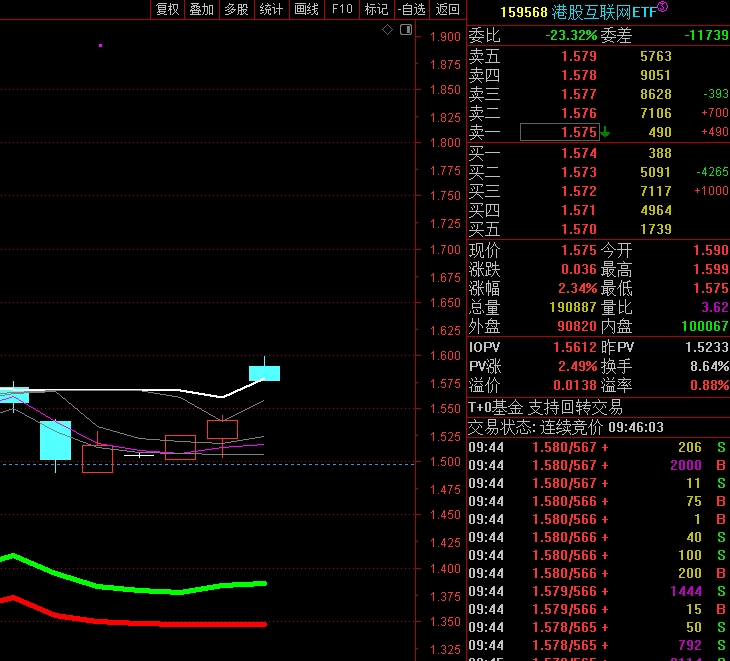Click the 换手 value 8.64%
730x661 pixels.
(x=710, y=367)
